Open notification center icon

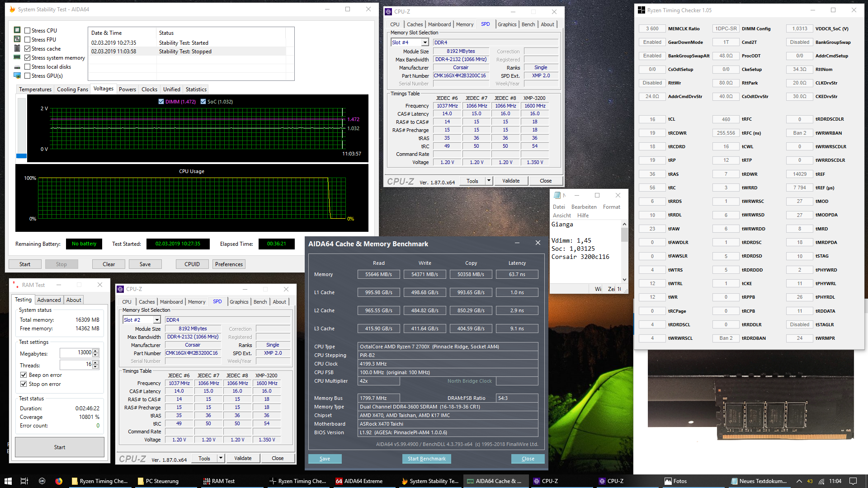tap(853, 481)
